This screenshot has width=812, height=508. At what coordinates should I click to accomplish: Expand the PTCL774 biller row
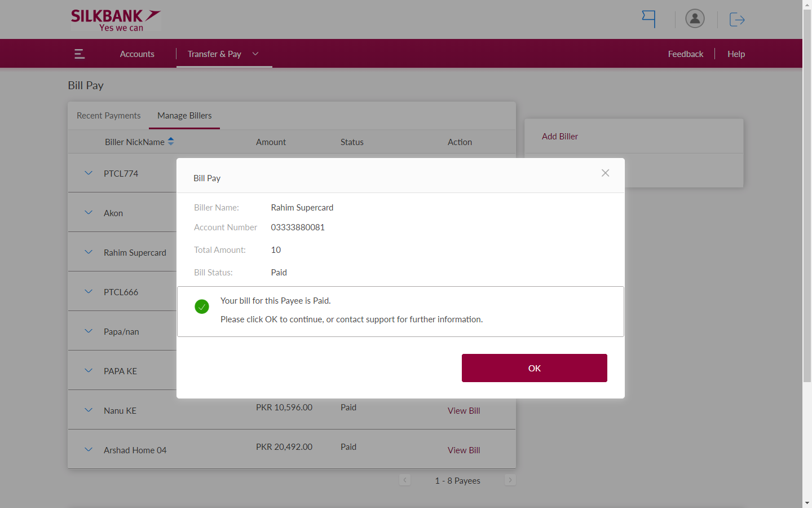tap(89, 173)
